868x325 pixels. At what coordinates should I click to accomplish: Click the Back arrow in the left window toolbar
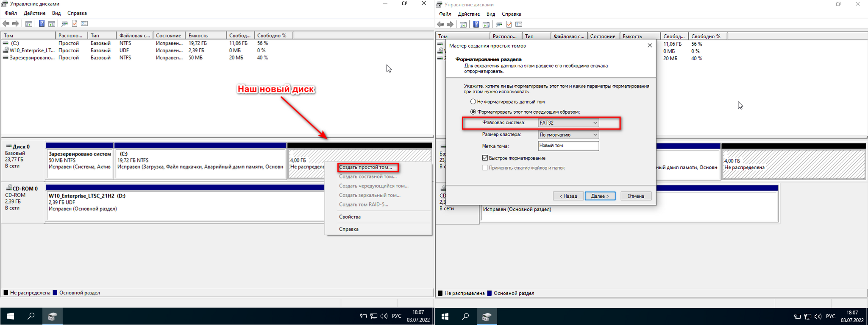point(6,24)
